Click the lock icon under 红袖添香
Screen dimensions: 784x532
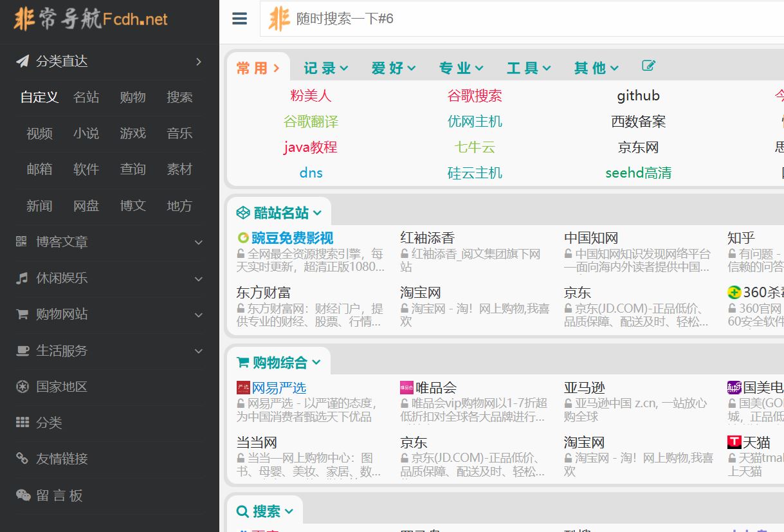pos(405,254)
